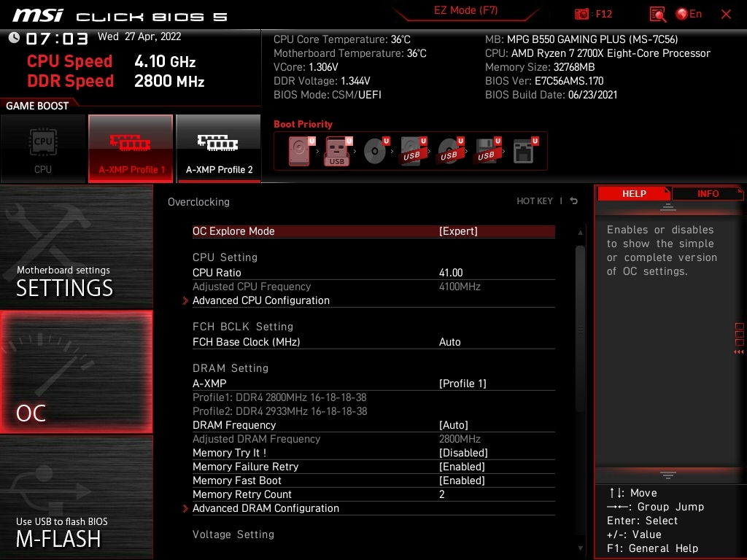Click the screenshot camera F12 icon
747x560 pixels.
coord(582,15)
